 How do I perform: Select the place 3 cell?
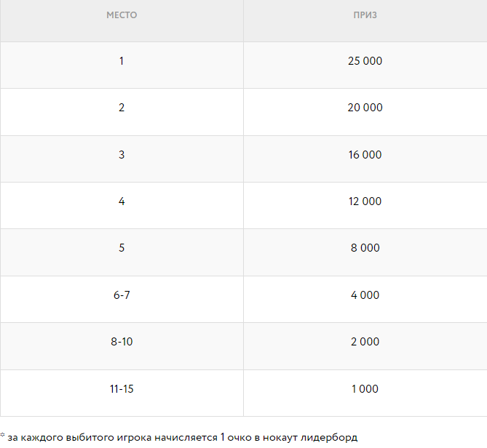[122, 155]
